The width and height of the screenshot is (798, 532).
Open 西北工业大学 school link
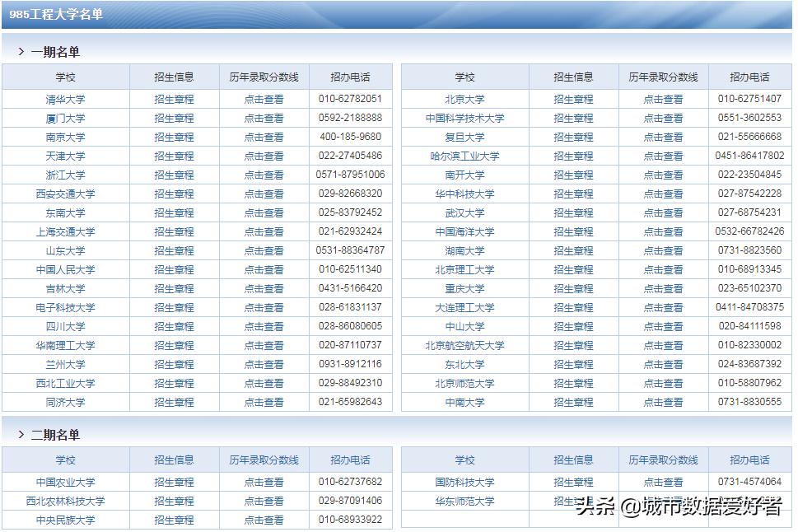[66, 383]
